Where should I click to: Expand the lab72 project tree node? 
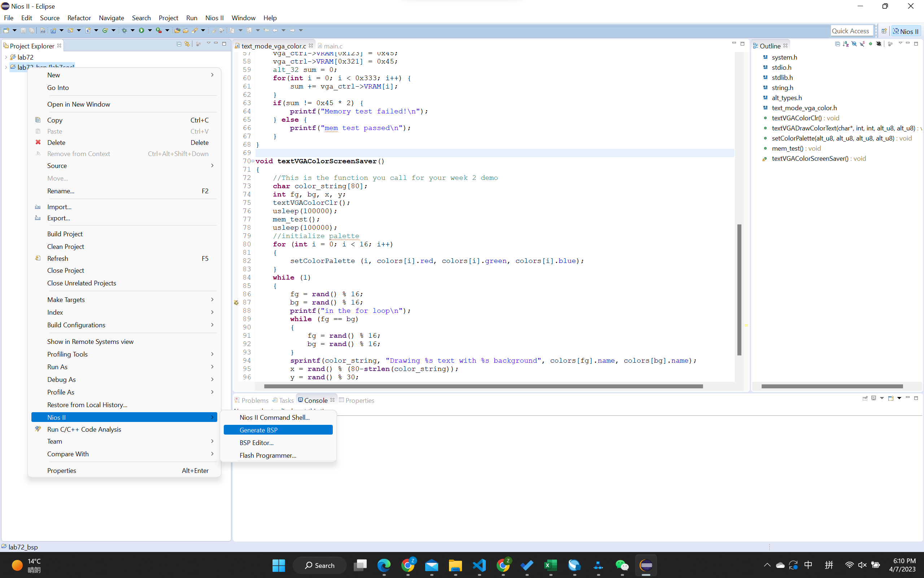6,57
